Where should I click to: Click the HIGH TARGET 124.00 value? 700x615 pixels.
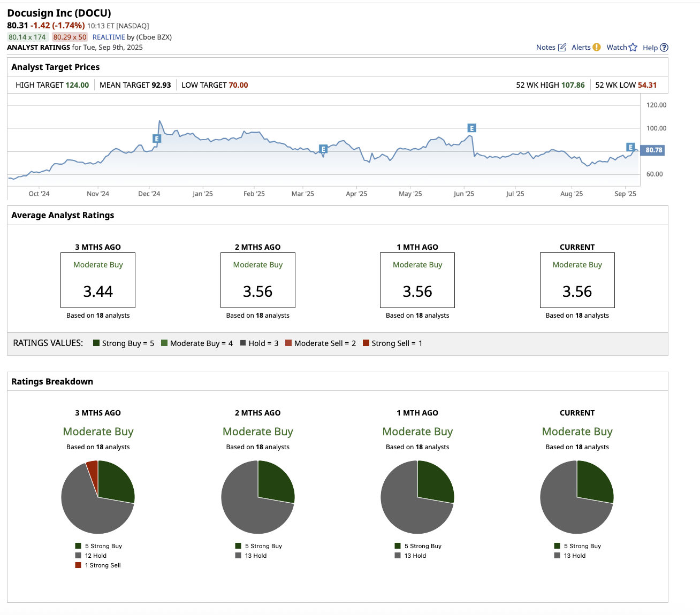77,85
